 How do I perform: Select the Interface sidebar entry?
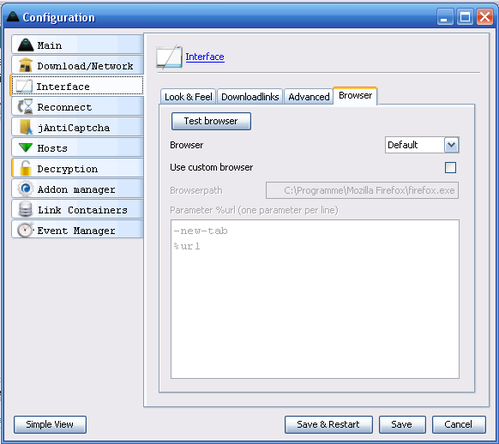point(77,86)
